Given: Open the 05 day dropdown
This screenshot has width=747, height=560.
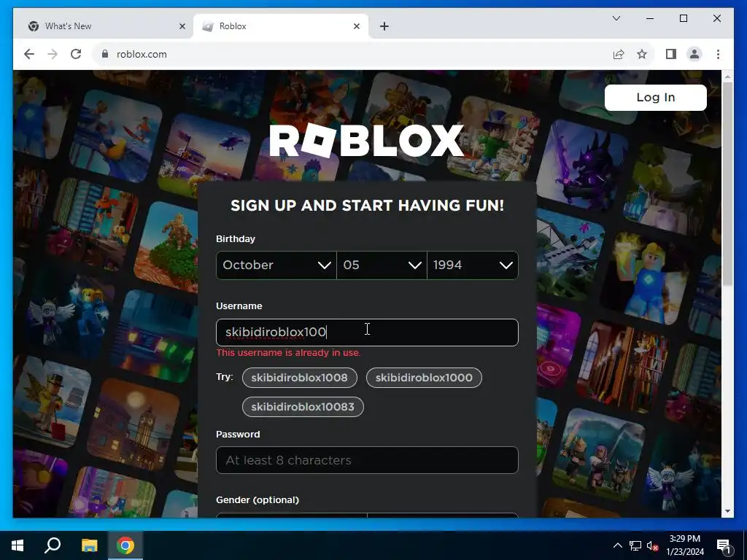Looking at the screenshot, I should pyautogui.click(x=382, y=265).
